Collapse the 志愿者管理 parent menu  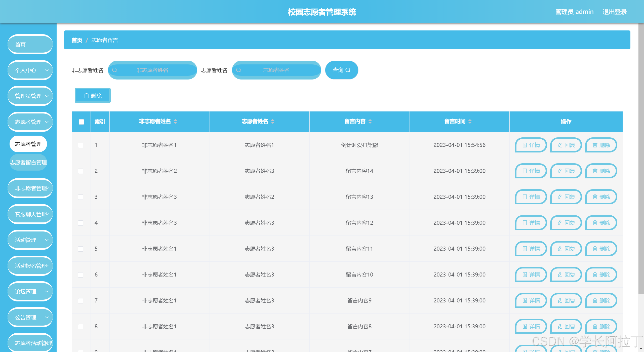pyautogui.click(x=30, y=122)
